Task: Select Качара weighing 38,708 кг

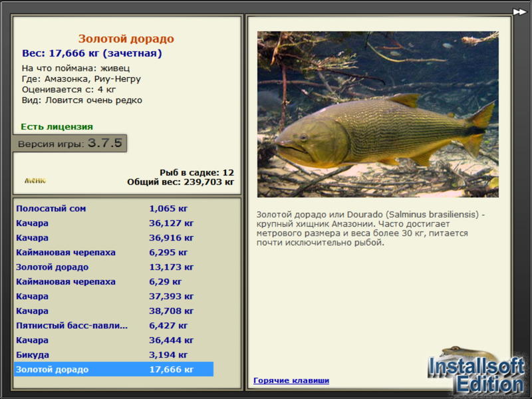Action: point(114,311)
